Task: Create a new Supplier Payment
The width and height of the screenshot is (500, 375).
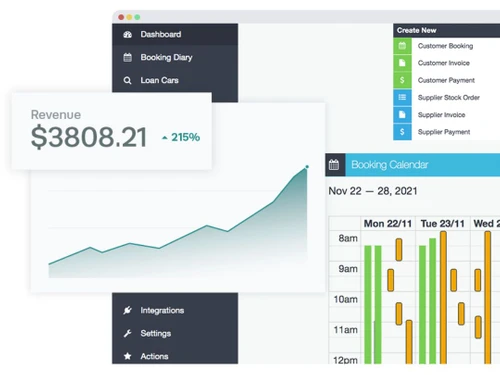Action: pos(444,132)
